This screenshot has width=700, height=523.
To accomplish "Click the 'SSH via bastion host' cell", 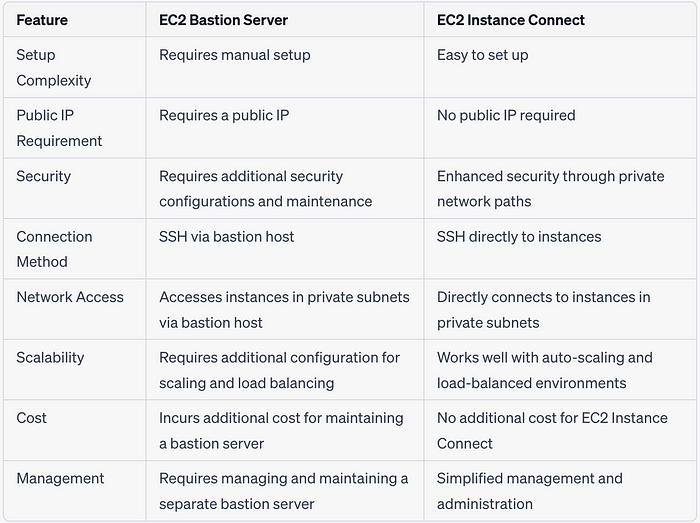I will click(x=226, y=237).
